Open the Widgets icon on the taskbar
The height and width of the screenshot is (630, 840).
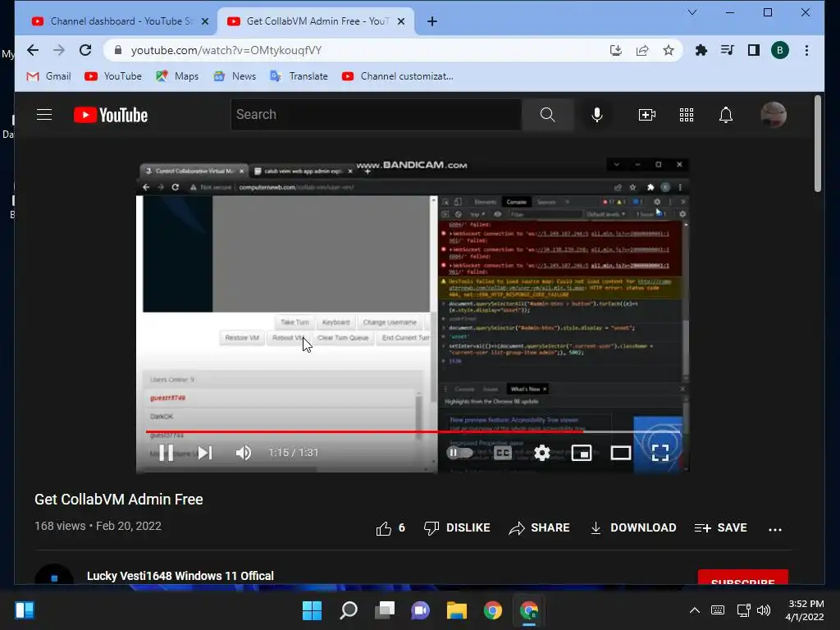click(25, 610)
